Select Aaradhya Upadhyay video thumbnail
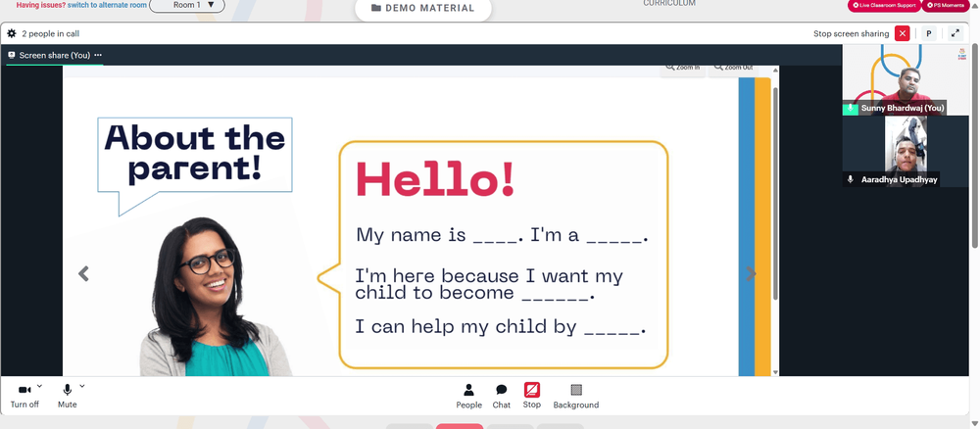The height and width of the screenshot is (429, 980). click(x=905, y=152)
